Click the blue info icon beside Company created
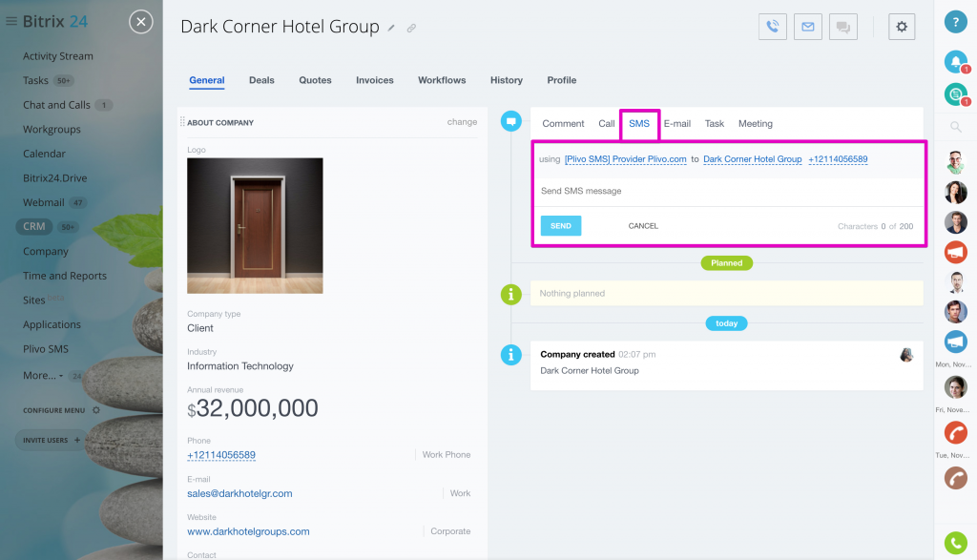 [511, 355]
